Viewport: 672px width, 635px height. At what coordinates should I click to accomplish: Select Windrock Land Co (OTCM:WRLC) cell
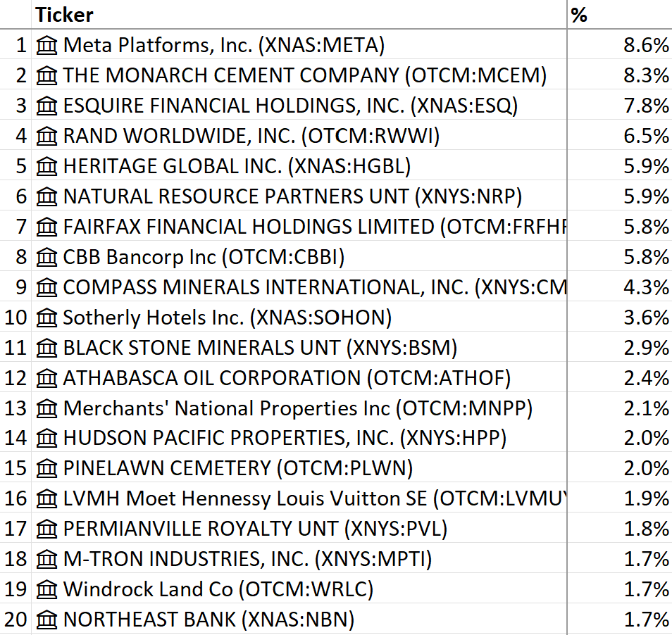click(299, 589)
